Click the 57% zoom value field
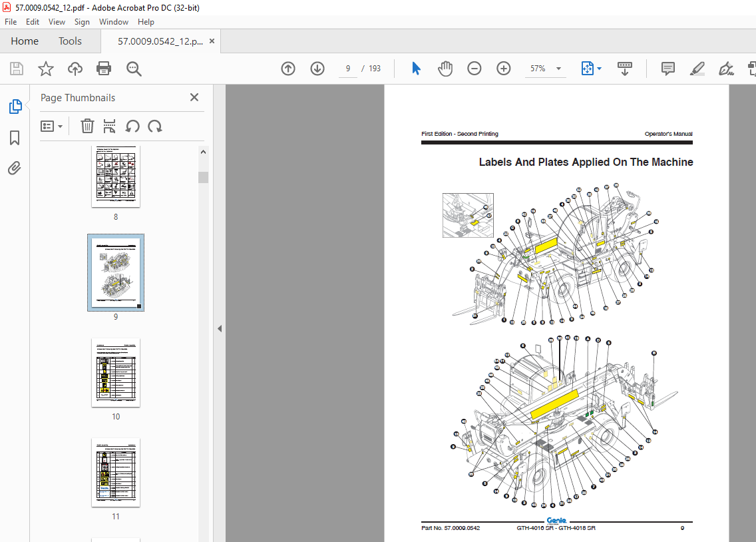 click(x=538, y=69)
